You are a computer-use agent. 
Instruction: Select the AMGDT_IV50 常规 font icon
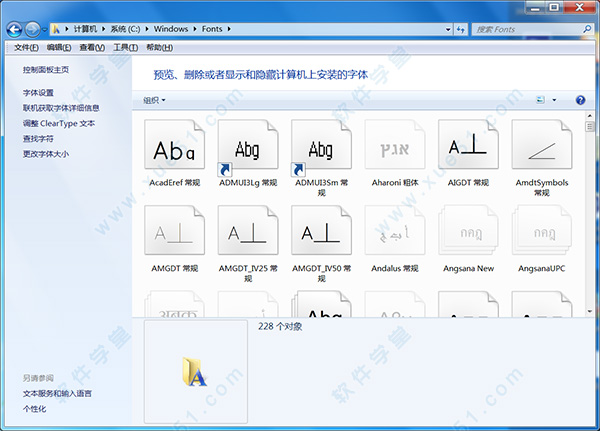point(321,230)
